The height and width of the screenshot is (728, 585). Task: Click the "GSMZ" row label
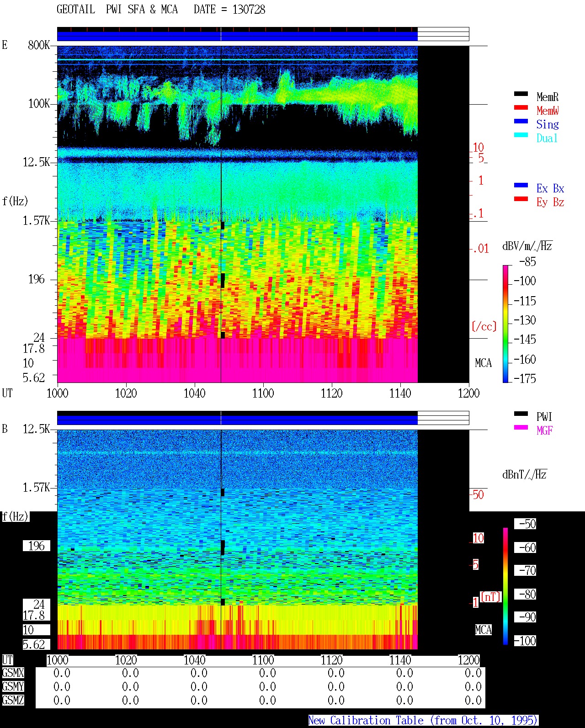(x=13, y=700)
